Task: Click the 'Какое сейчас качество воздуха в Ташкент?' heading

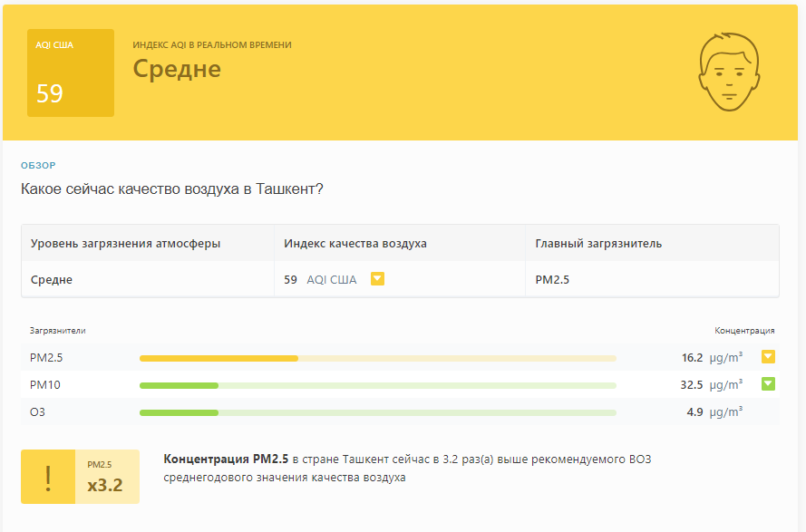Action: pyautogui.click(x=171, y=189)
